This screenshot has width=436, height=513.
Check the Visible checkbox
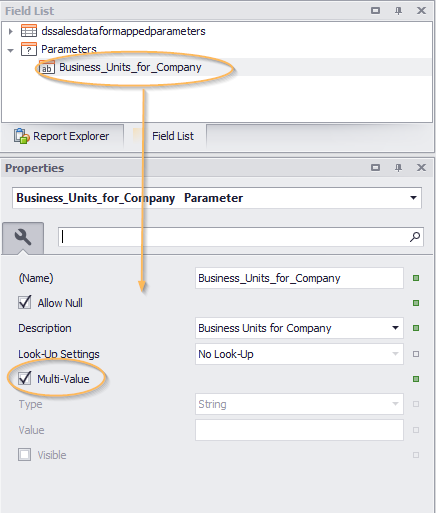[x=25, y=455]
